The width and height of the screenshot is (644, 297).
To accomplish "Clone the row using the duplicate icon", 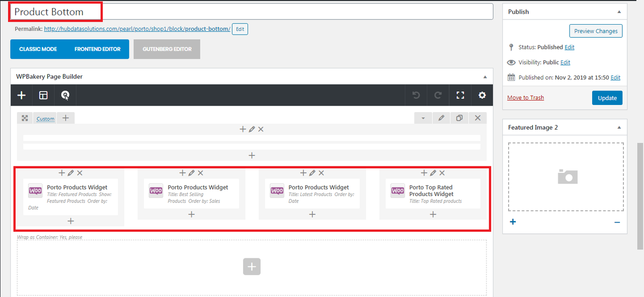I will tap(459, 118).
